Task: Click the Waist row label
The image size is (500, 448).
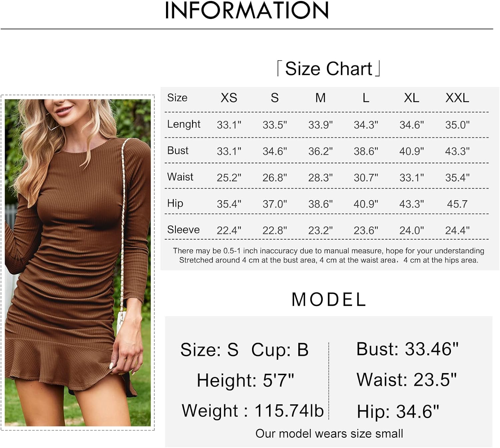Action: pyautogui.click(x=180, y=177)
